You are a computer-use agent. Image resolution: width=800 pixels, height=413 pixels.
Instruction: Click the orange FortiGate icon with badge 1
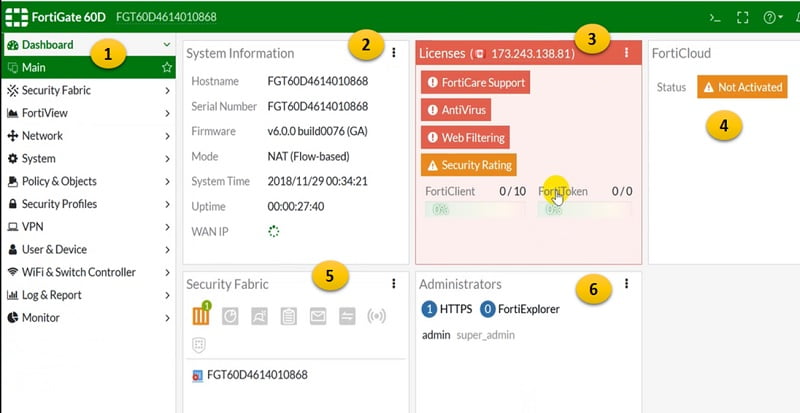201,314
